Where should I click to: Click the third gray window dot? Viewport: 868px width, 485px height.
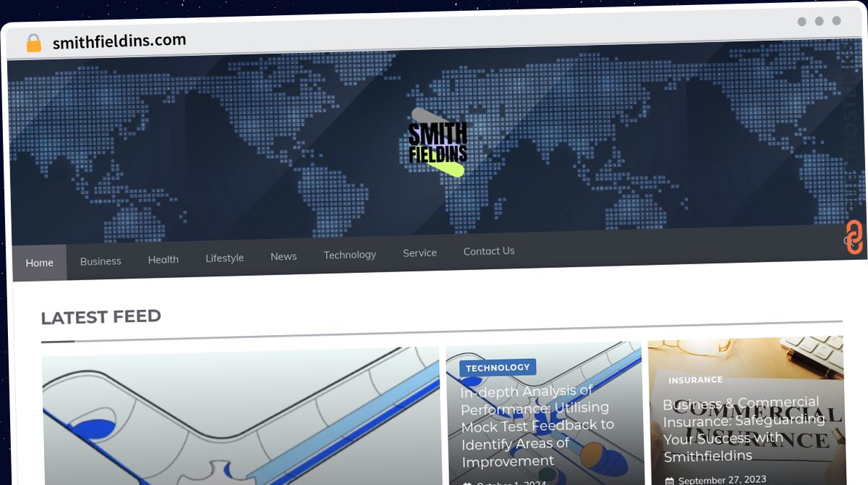pos(836,21)
